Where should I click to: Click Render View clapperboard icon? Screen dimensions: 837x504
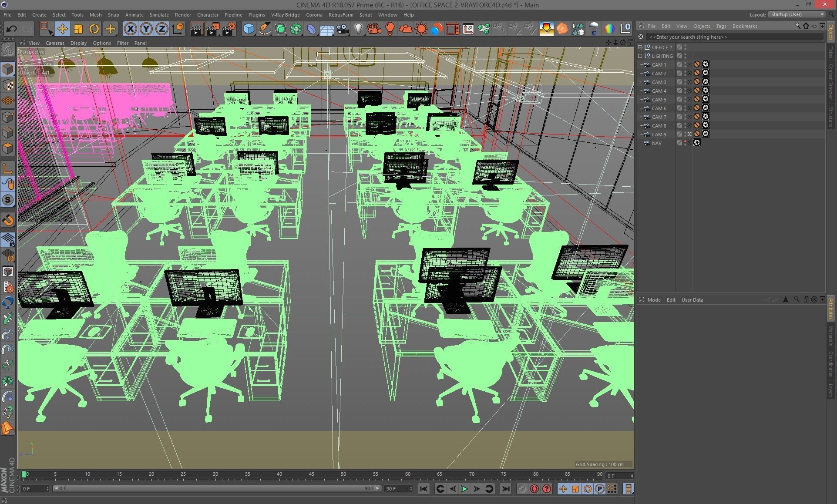(x=197, y=29)
